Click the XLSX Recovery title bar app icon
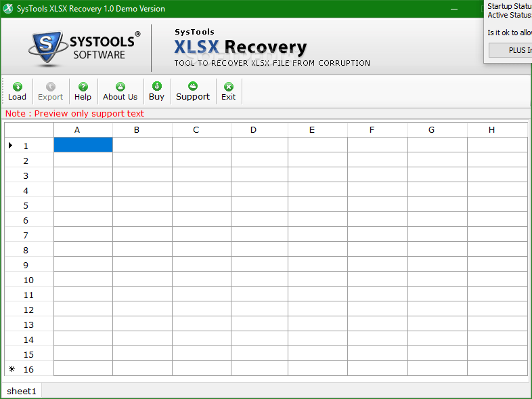The width and height of the screenshot is (532, 399). coord(8,9)
